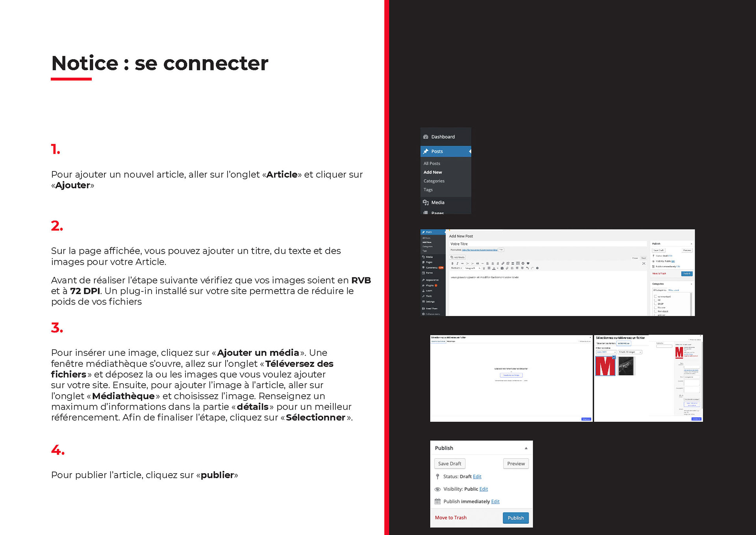Check the 'DNSP' category checkbox
This screenshot has height=535, width=756.
pos(655,304)
